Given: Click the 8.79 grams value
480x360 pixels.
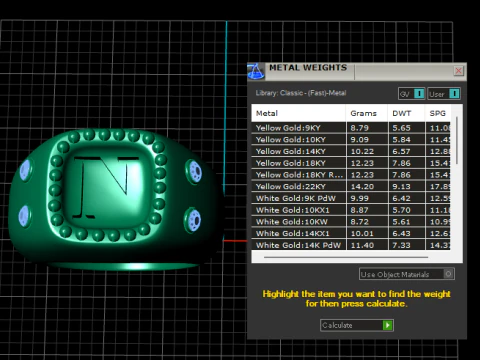Looking at the screenshot, I should click(x=359, y=128).
